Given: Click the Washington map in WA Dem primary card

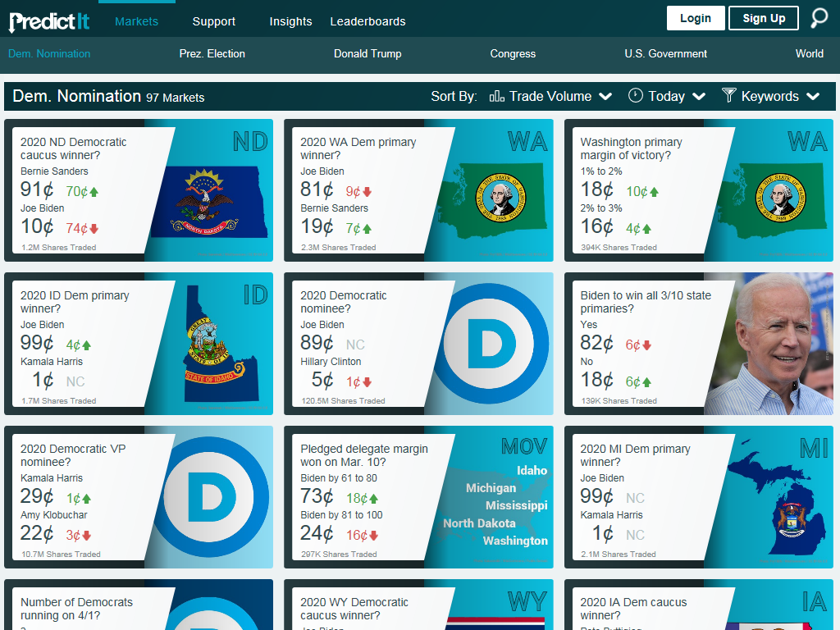Looking at the screenshot, I should [492, 201].
